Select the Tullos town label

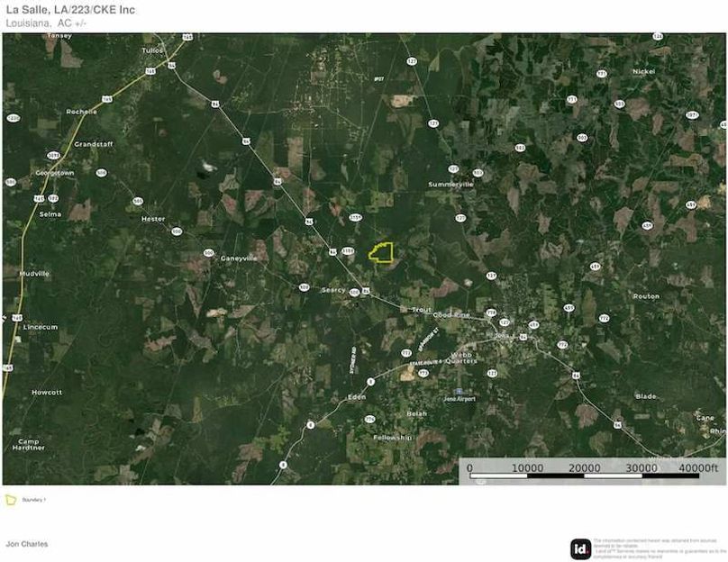point(153,50)
